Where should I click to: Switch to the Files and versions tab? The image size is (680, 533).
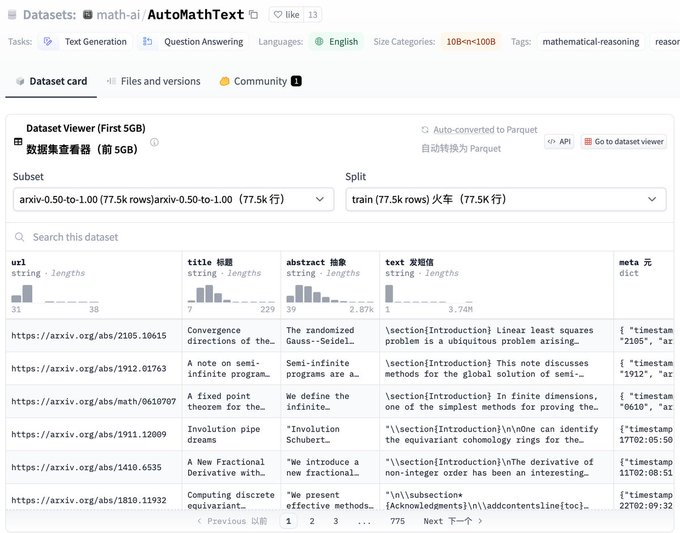154,82
